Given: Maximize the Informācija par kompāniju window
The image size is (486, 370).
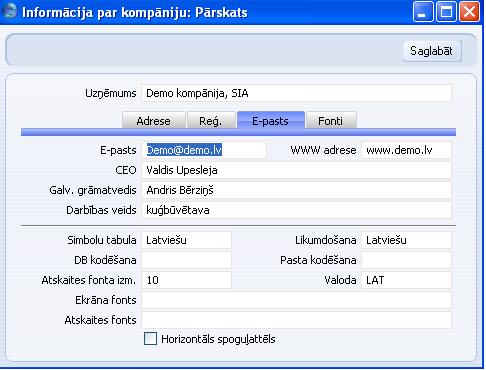Looking at the screenshot, I should click(x=446, y=12).
